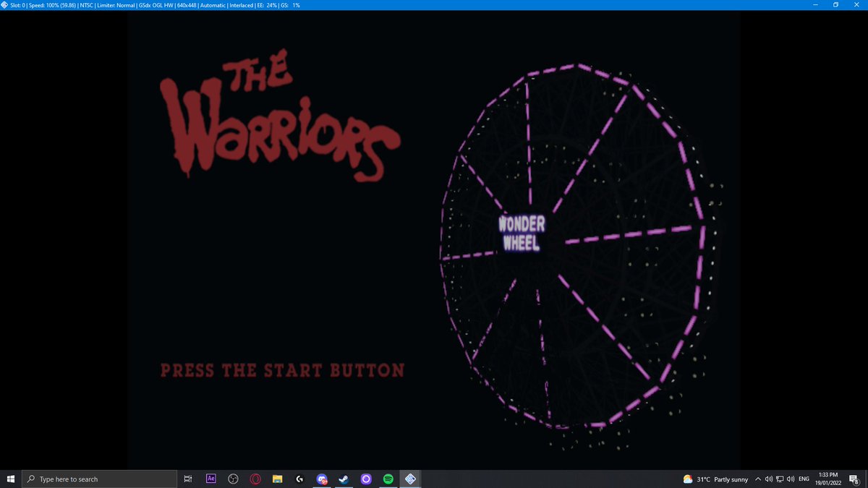This screenshot has width=868, height=488.
Task: Click the second speaker tray icon beside ENG
Action: pos(791,479)
